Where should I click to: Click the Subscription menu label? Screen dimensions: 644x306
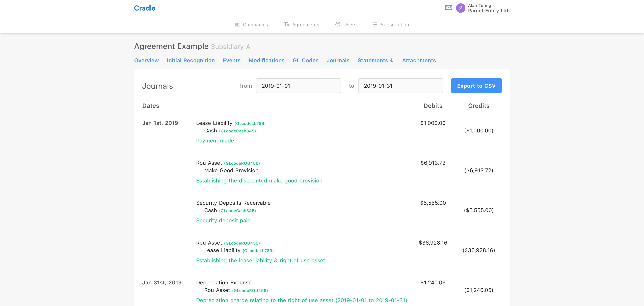click(395, 25)
